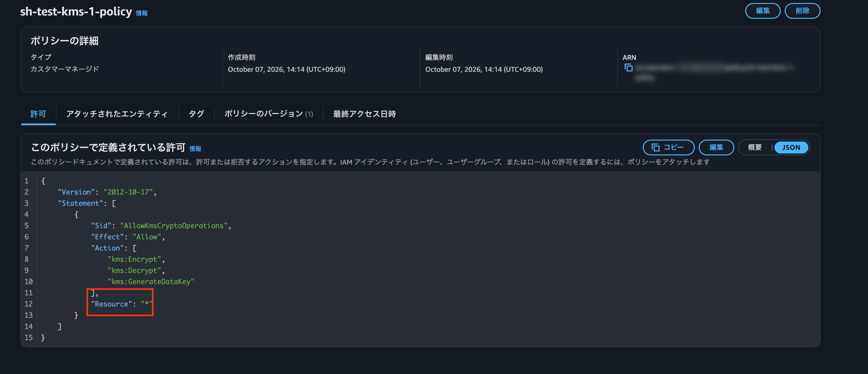Click the "Statement" key
Image resolution: width=868 pixels, height=374 pixels.
[x=81, y=203]
